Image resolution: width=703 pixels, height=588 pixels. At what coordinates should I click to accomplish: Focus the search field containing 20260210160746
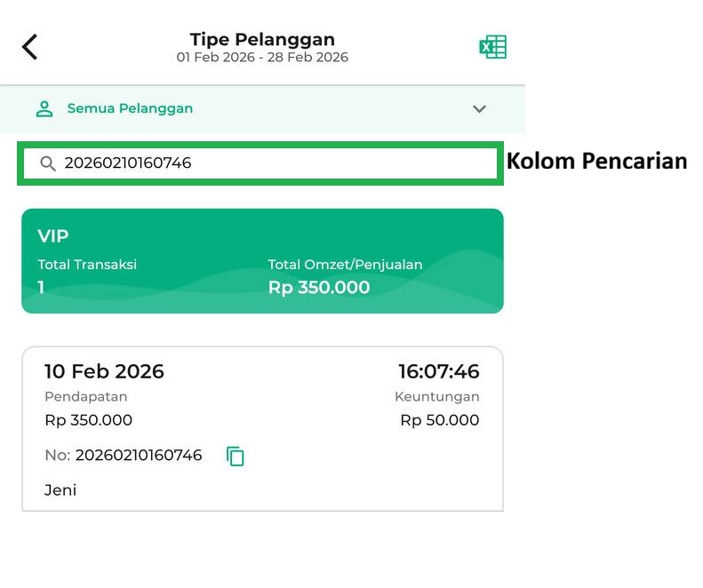(x=267, y=163)
